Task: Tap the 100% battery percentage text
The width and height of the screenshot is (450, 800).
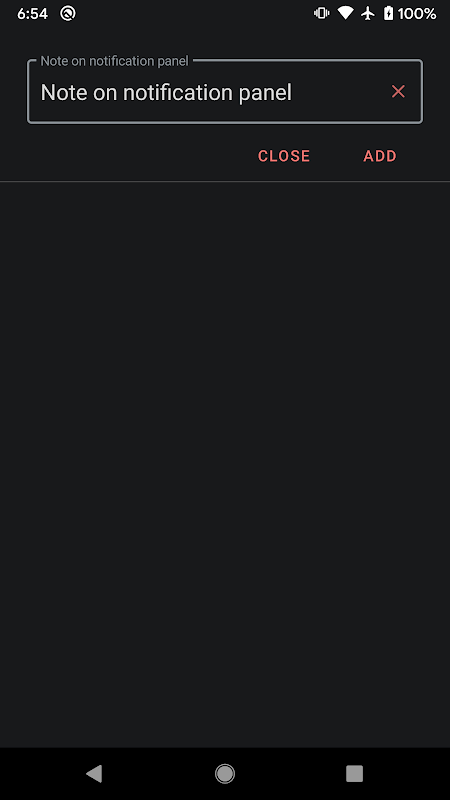Action: [417, 14]
